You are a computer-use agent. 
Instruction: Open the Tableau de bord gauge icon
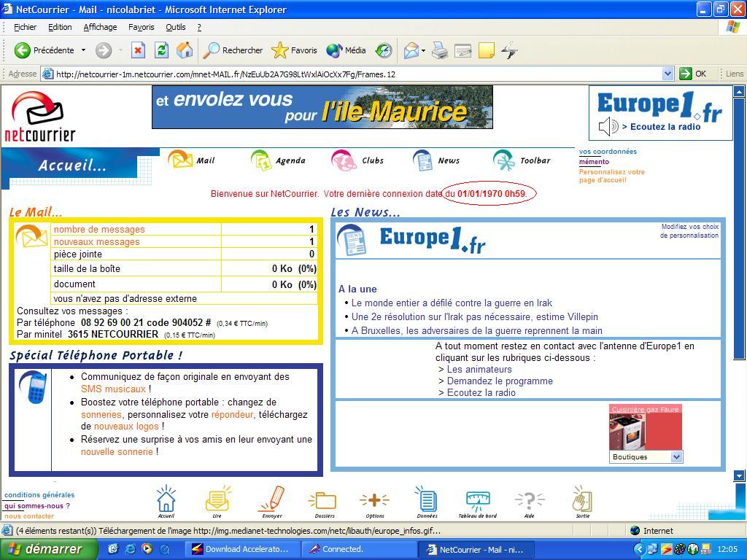[477, 502]
